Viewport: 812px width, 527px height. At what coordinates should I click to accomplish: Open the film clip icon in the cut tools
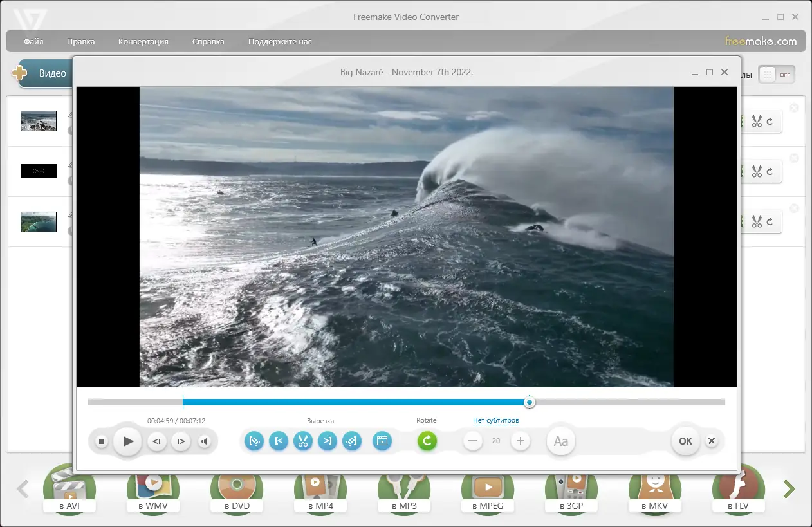coord(382,441)
